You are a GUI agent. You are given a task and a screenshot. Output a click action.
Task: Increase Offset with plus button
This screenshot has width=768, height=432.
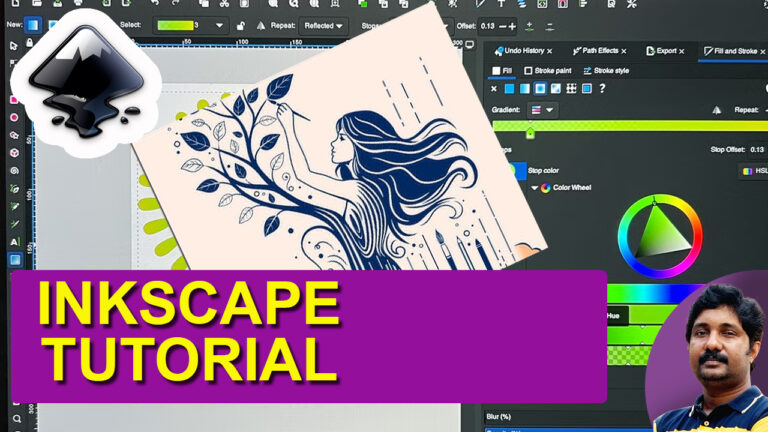(x=512, y=26)
